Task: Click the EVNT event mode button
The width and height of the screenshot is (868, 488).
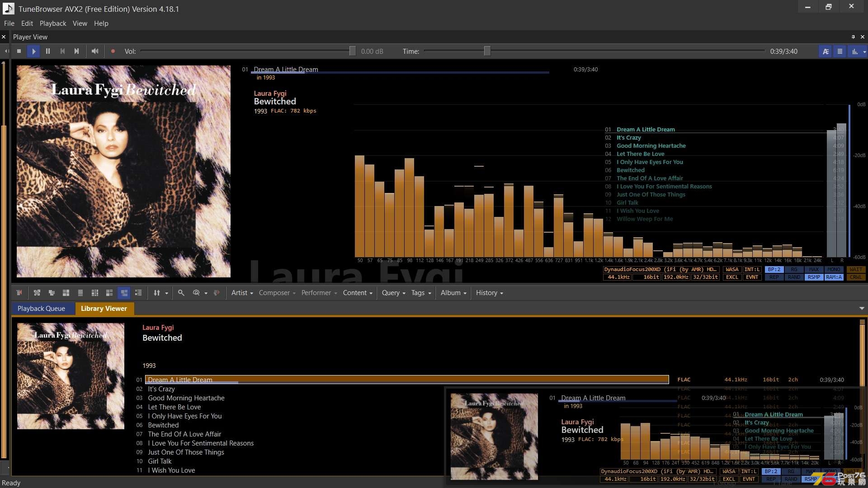Action: [752, 277]
